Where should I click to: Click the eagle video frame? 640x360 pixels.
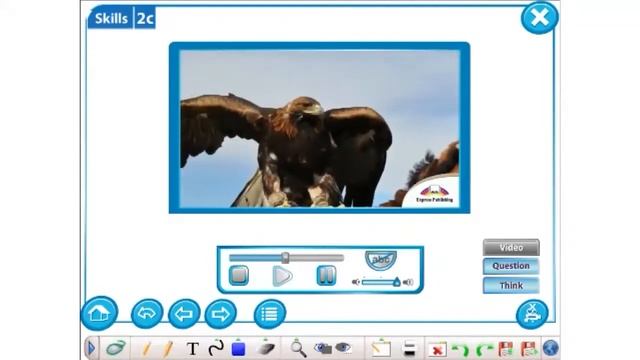(320, 128)
